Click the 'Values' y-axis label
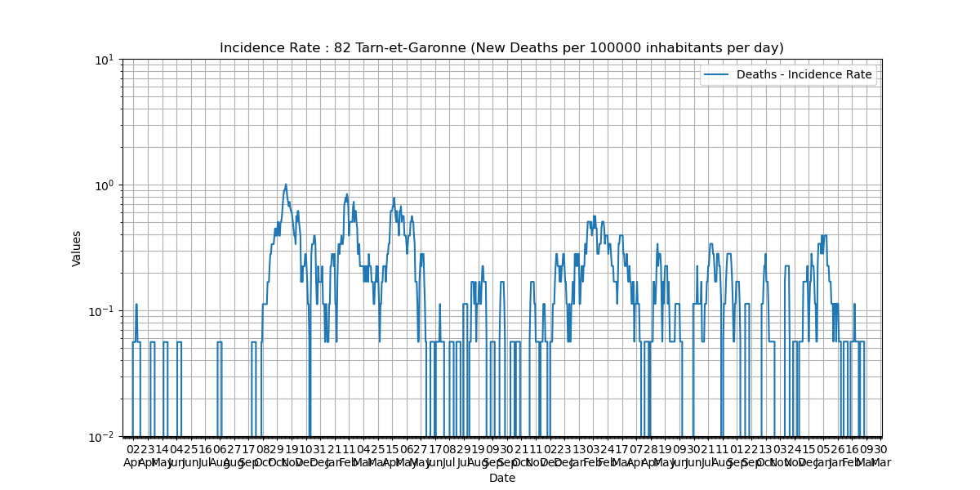The width and height of the screenshot is (980, 490). 77,248
